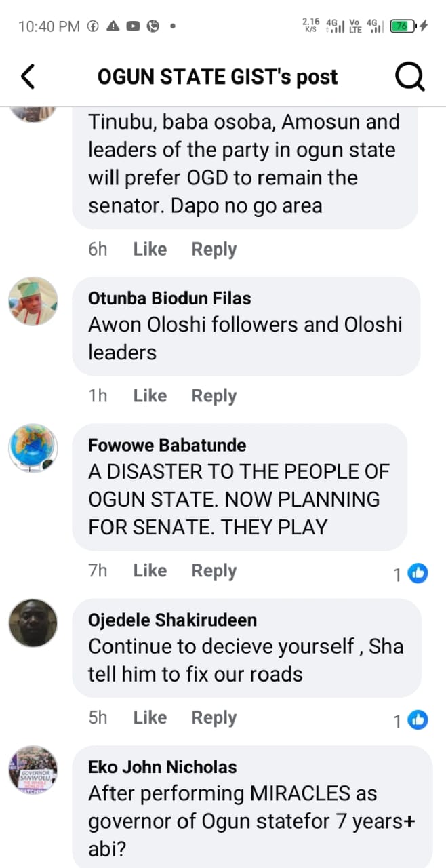446x868 pixels.
Task: Tap the battery icon in status bar
Action: 402,26
